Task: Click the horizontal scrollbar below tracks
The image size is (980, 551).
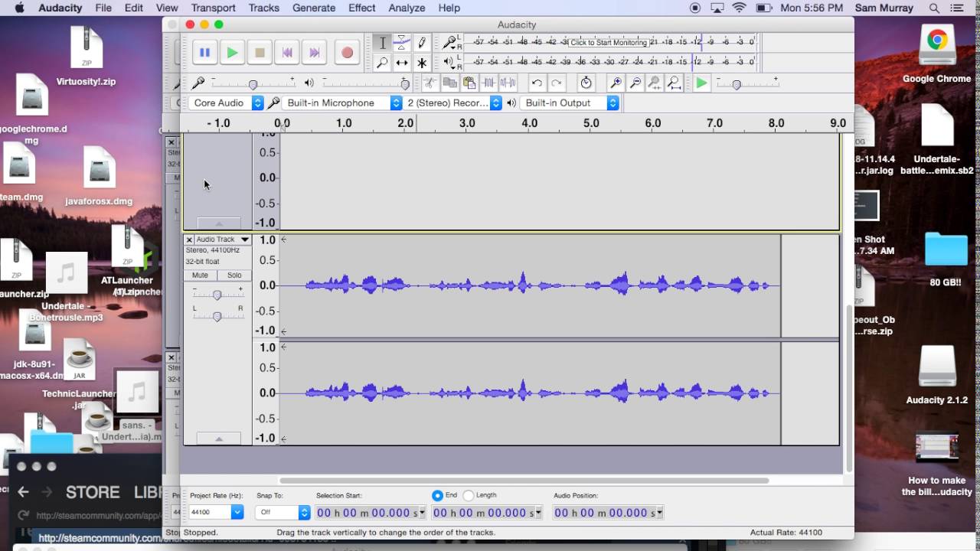Action: point(523,481)
